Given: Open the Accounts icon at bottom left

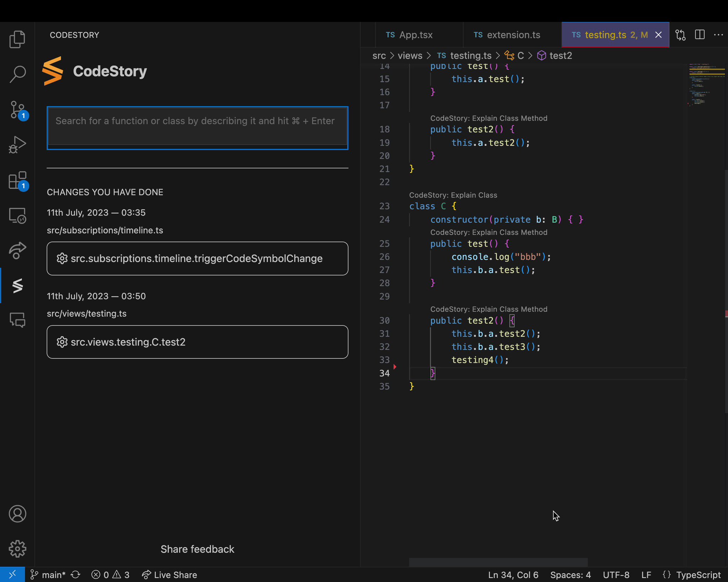Looking at the screenshot, I should [17, 514].
